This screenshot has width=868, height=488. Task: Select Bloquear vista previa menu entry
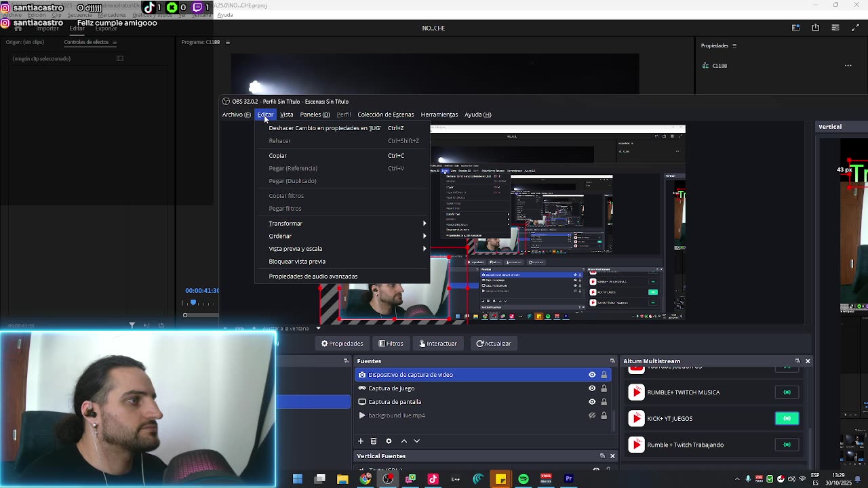click(342, 262)
